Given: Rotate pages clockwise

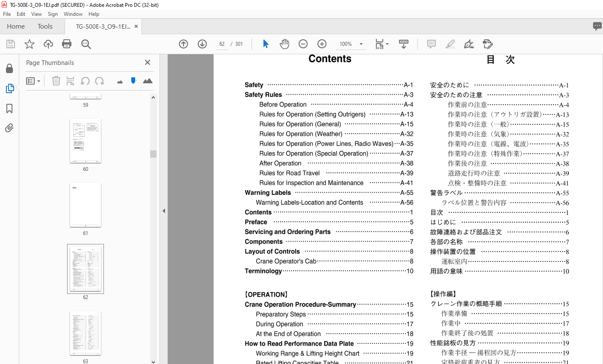Looking at the screenshot, I should 100,81.
